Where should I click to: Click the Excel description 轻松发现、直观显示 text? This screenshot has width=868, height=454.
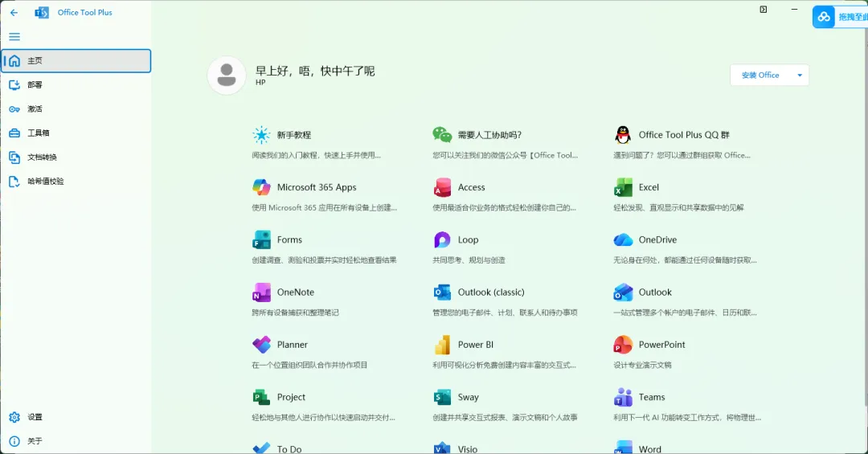678,207
